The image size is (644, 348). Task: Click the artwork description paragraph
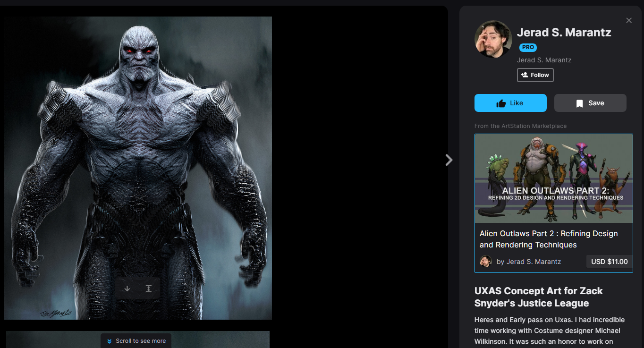[550, 331]
